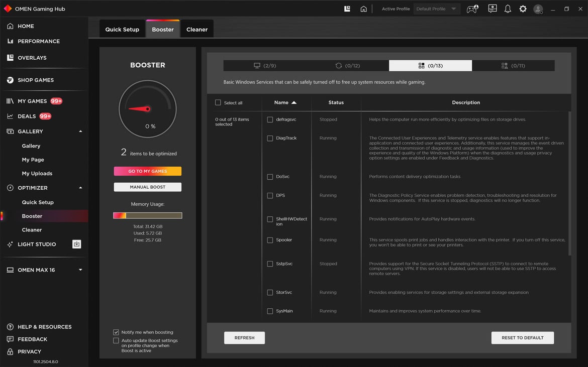Check the DiagTrack service checkbox
The image size is (588, 367).
point(270,139)
